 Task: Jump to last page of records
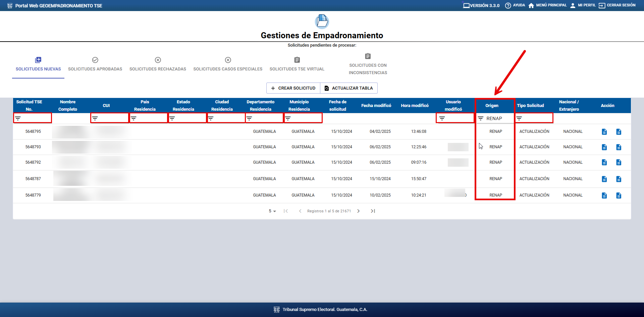point(373,211)
